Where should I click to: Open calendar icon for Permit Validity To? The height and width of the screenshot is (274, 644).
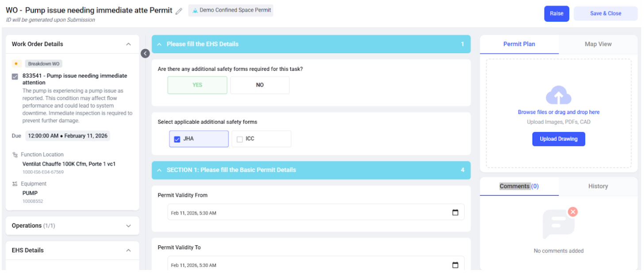coord(455,265)
